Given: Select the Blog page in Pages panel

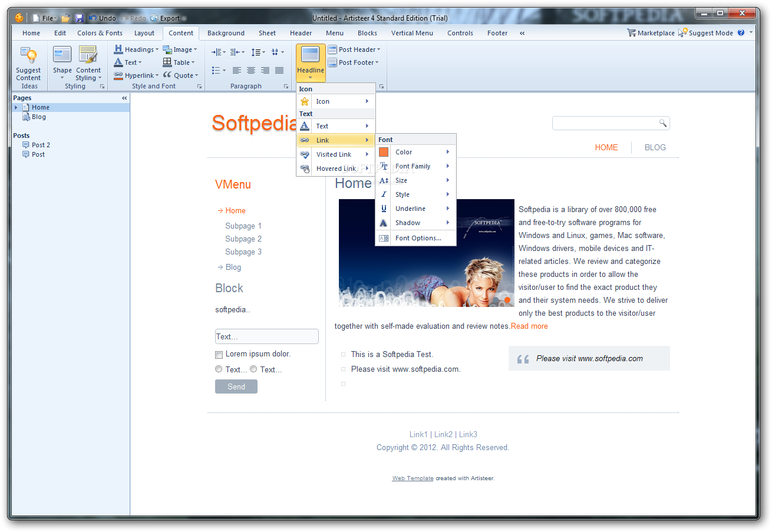Looking at the screenshot, I should [39, 117].
